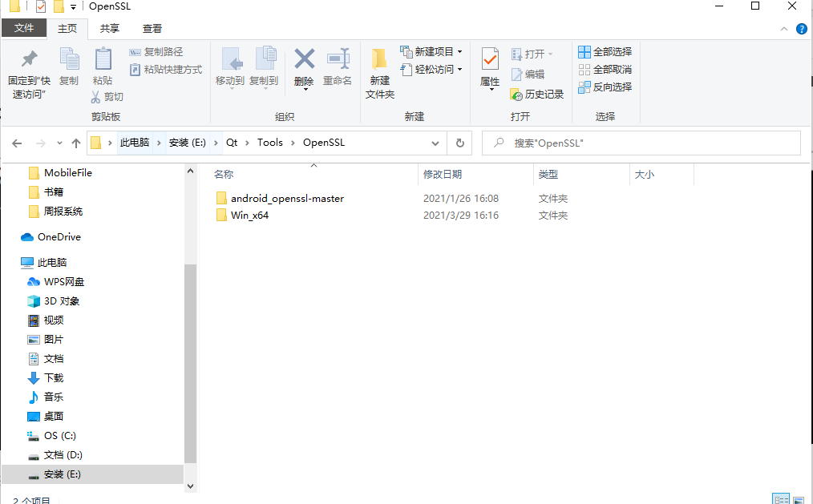Screen dimensions: 813x504
Task: Pin folder using 固定到快速访问 icon
Action: [29, 72]
